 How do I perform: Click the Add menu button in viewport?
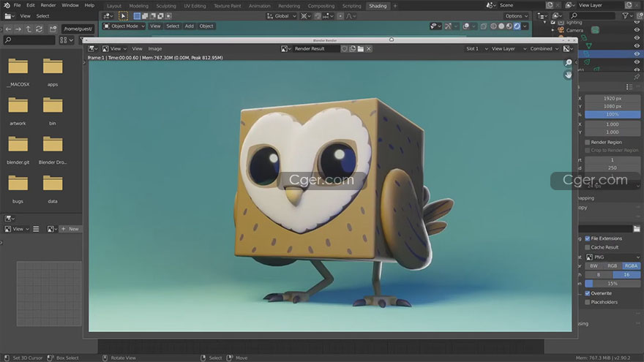point(190,26)
